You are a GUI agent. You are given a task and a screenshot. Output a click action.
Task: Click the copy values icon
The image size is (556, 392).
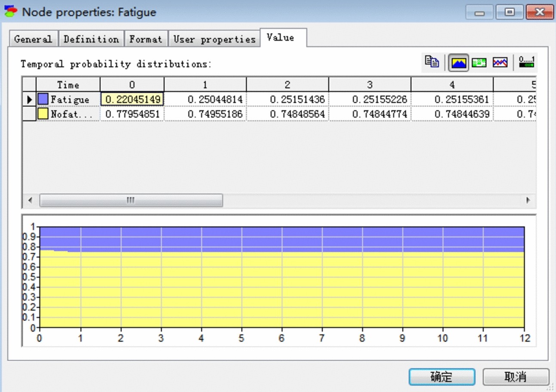coord(432,62)
